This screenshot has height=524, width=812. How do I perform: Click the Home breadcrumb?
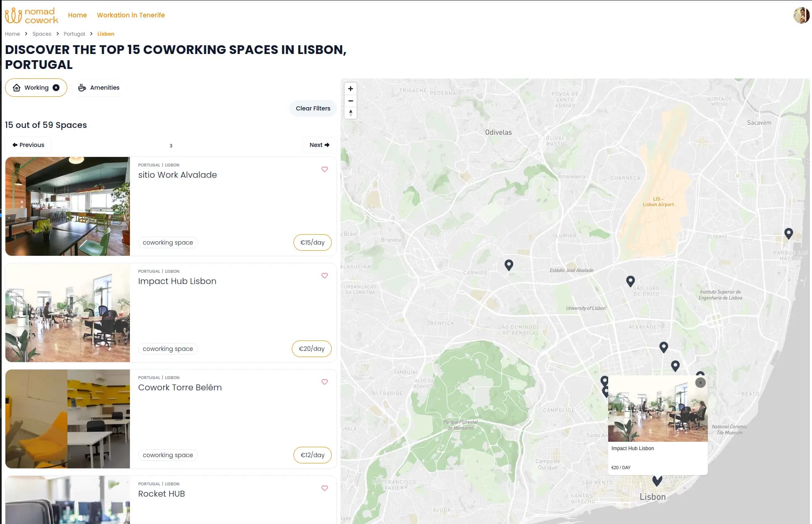tap(12, 34)
